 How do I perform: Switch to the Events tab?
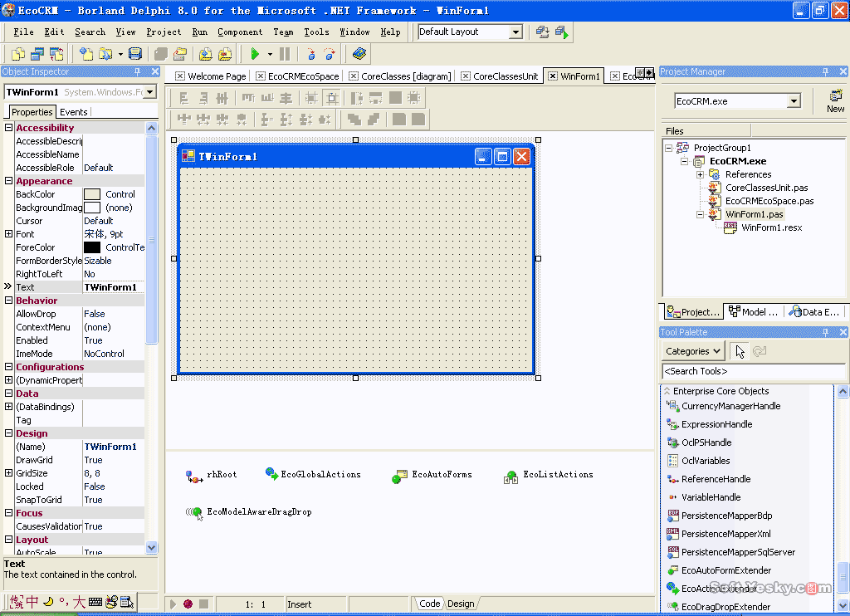[x=74, y=112]
